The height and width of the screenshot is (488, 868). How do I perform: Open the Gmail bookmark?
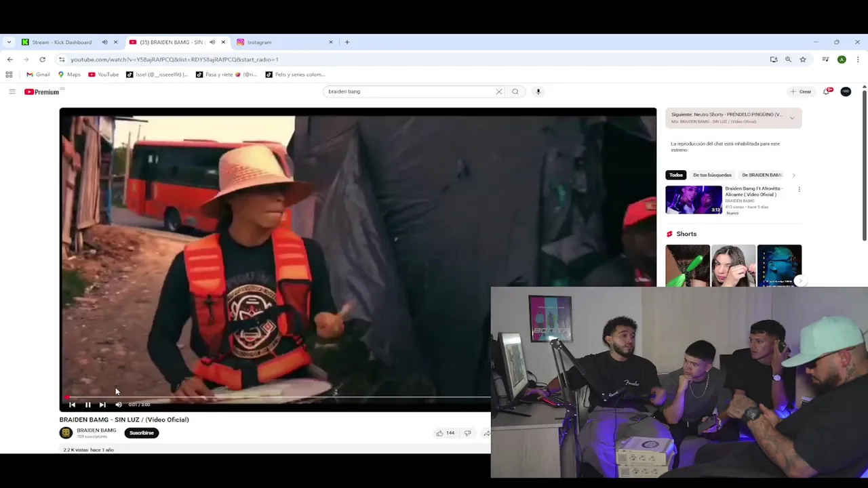pyautogui.click(x=38, y=75)
